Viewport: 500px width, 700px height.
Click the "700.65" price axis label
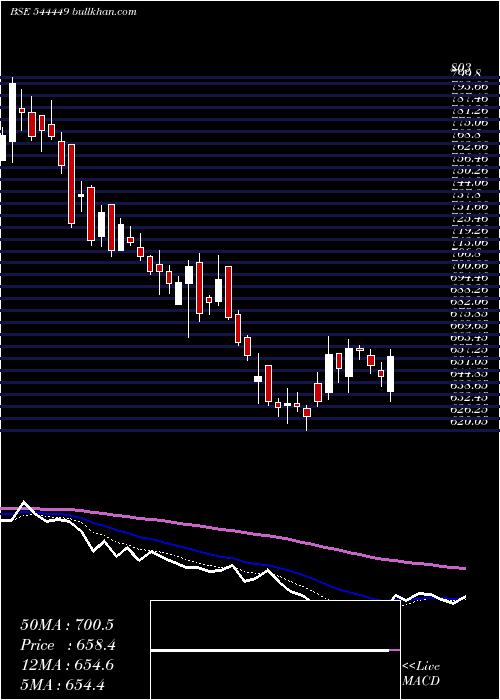[x=469, y=266]
